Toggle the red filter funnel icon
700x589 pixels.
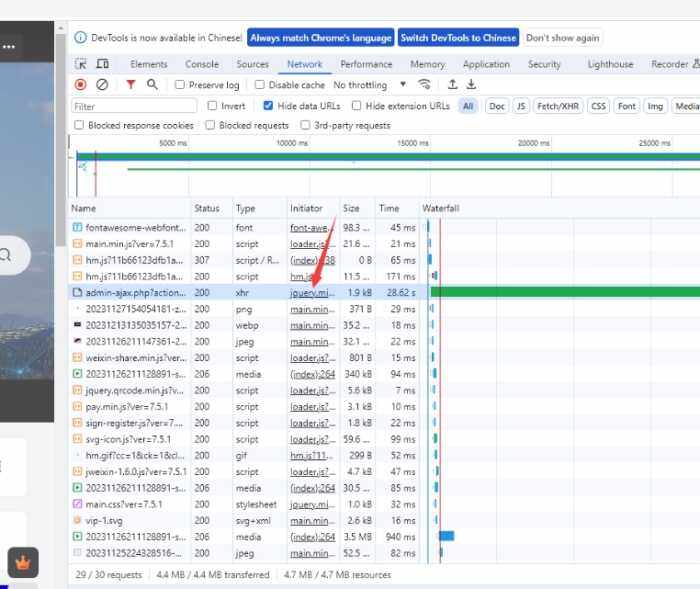[x=130, y=85]
